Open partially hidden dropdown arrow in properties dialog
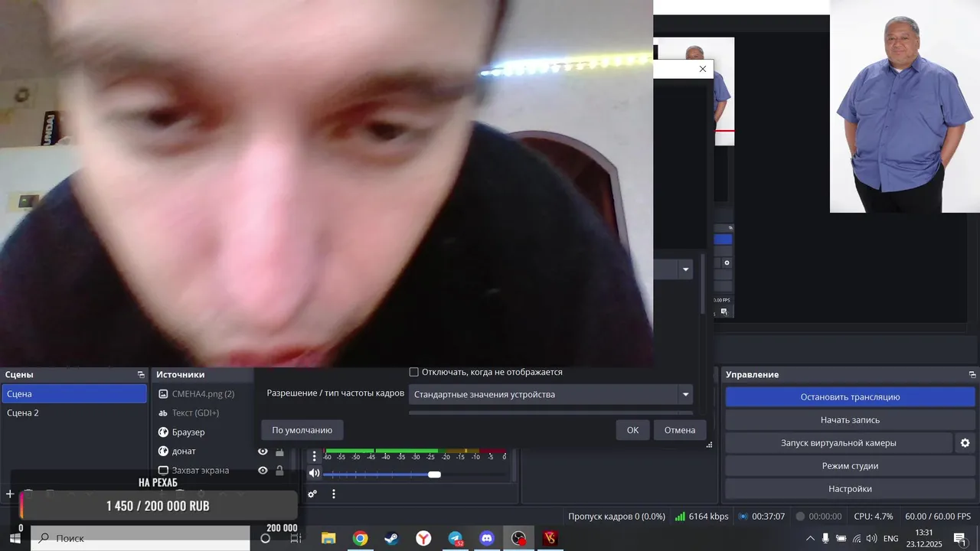 click(x=686, y=269)
